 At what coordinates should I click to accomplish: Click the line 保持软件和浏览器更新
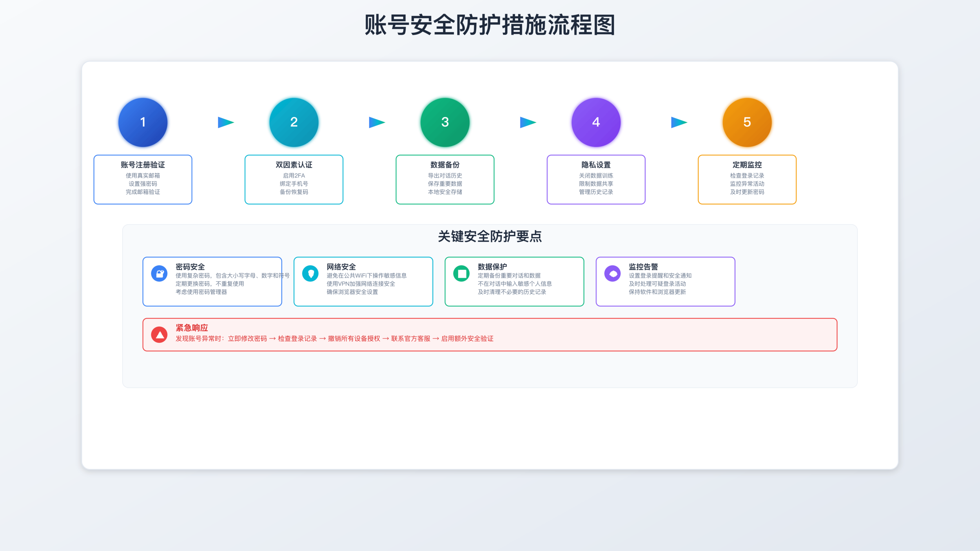pos(657,292)
